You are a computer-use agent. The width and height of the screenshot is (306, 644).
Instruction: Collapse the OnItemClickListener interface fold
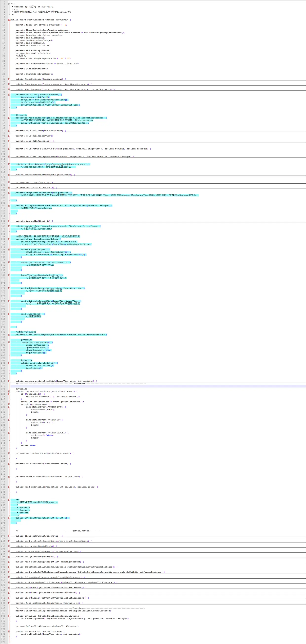pyautogui.click(x=9, y=631)
